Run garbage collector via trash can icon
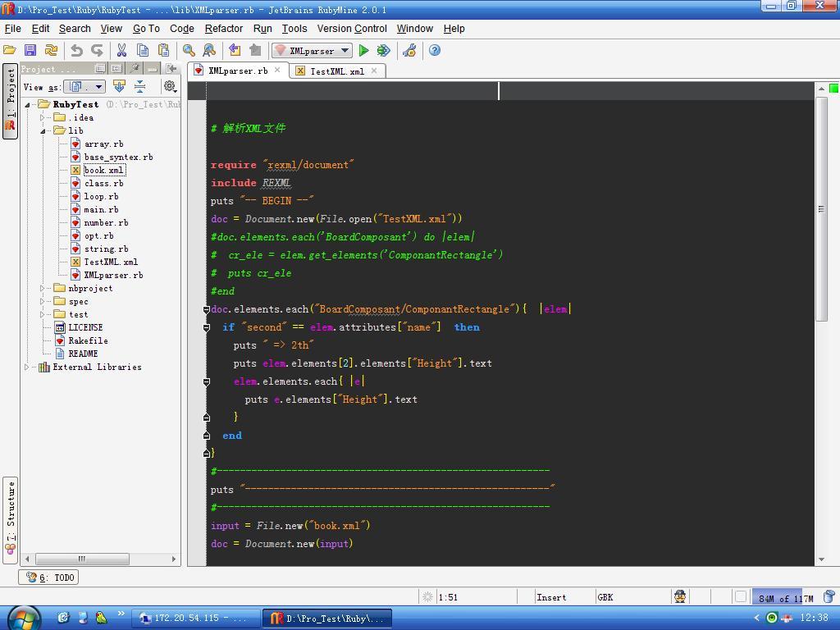 (x=829, y=597)
